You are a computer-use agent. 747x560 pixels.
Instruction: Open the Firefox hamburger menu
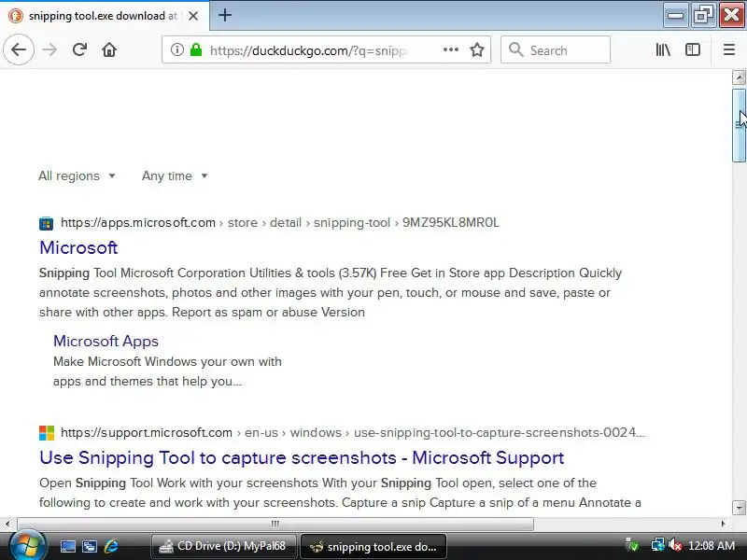[x=729, y=49]
